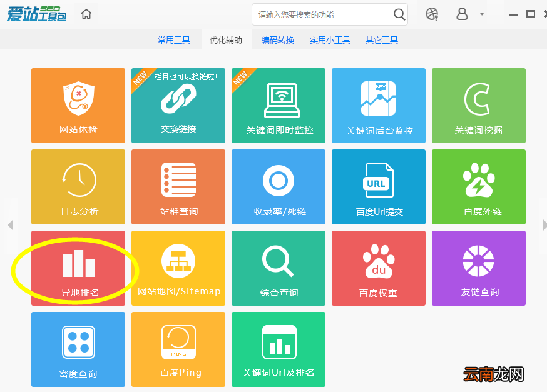Open the 百度Ping tool

(x=178, y=349)
